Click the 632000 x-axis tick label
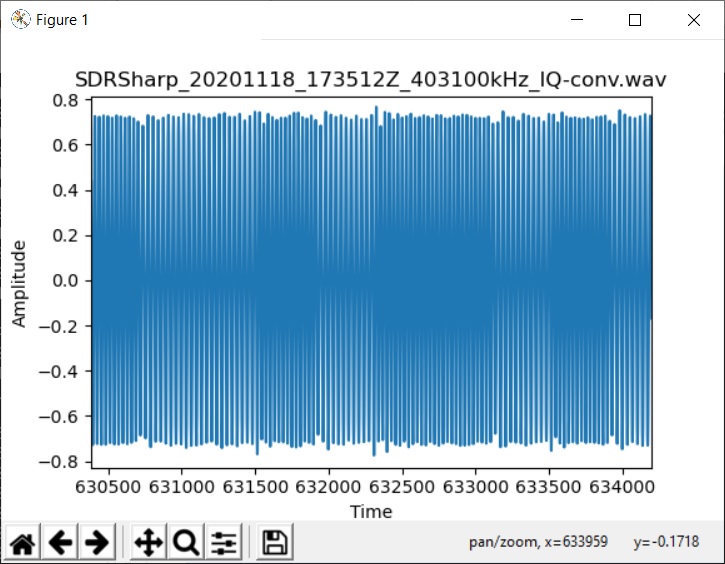The height and width of the screenshot is (564, 725). (328, 487)
